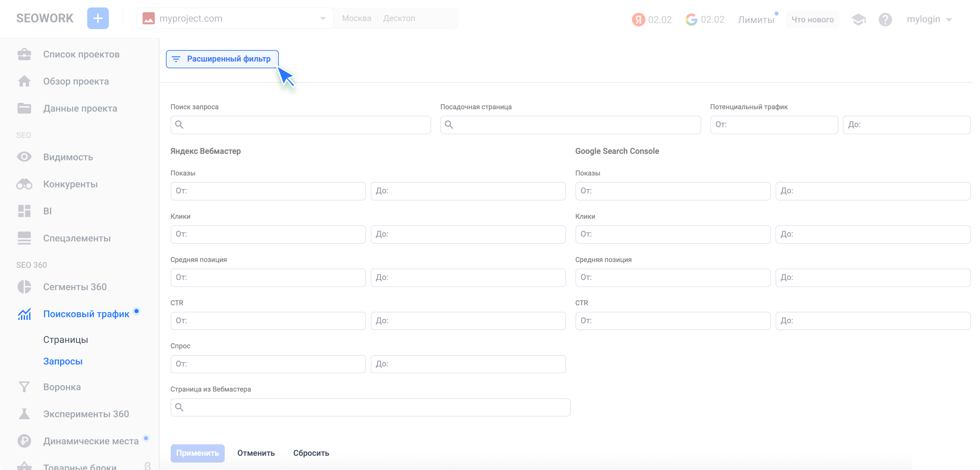980x470 pixels.
Task: Open the graduation cap training icon
Action: pos(858,19)
